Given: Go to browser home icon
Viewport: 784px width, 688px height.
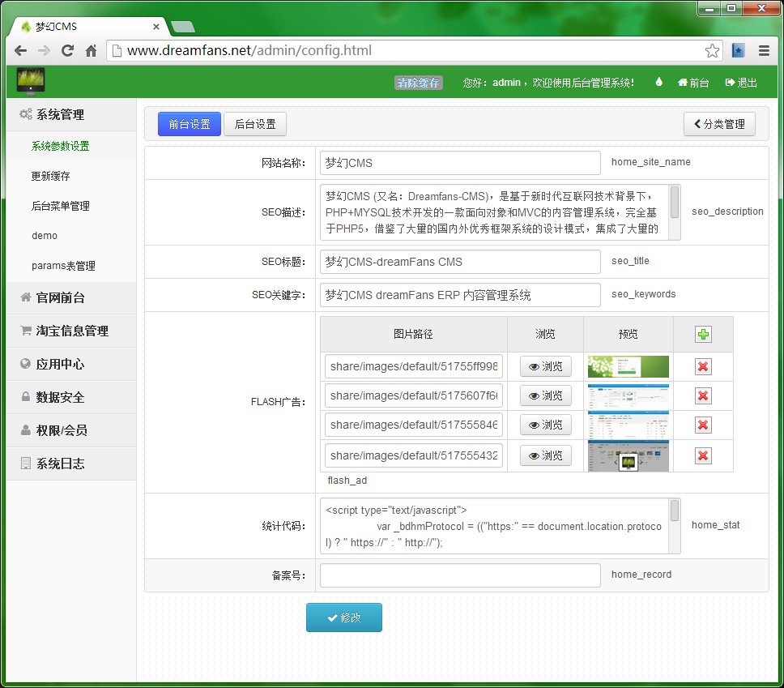Looking at the screenshot, I should [91, 50].
